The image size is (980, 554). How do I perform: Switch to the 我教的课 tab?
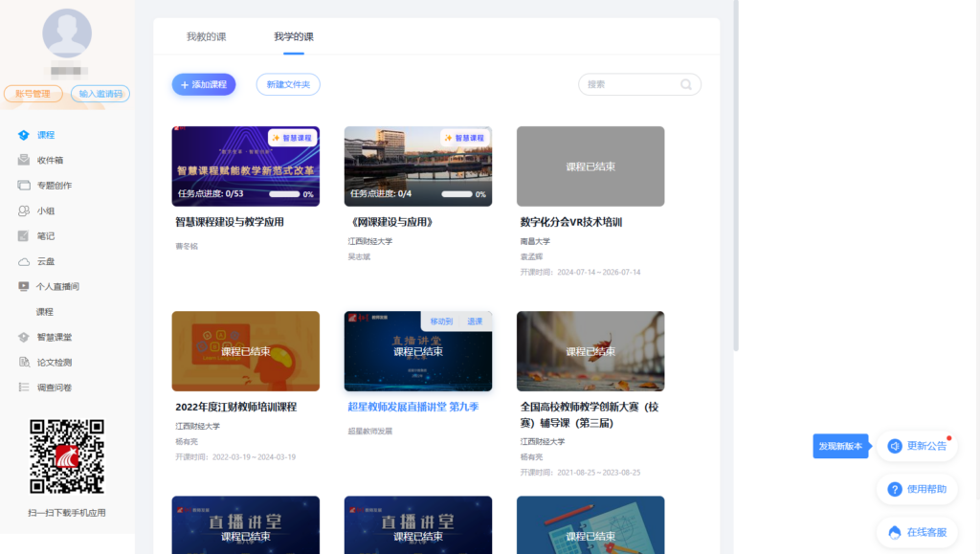coord(206,36)
